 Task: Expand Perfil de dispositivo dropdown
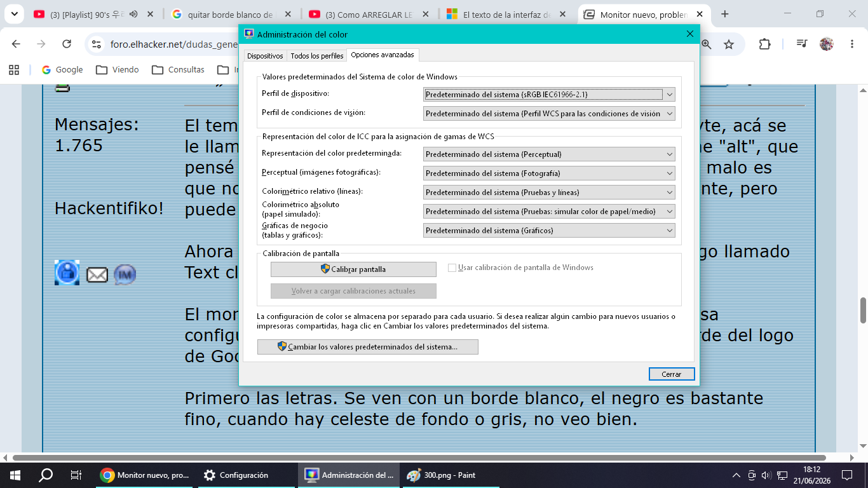[549, 94]
